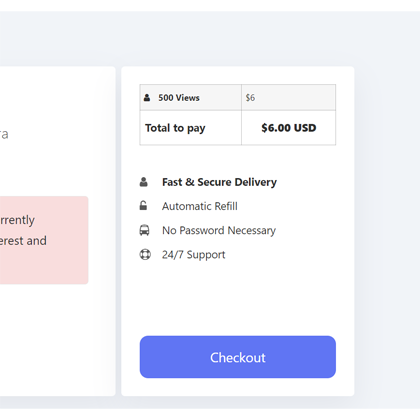420x420 pixels.
Task: Click the 'erest and' text in pink notice
Action: (x=23, y=241)
